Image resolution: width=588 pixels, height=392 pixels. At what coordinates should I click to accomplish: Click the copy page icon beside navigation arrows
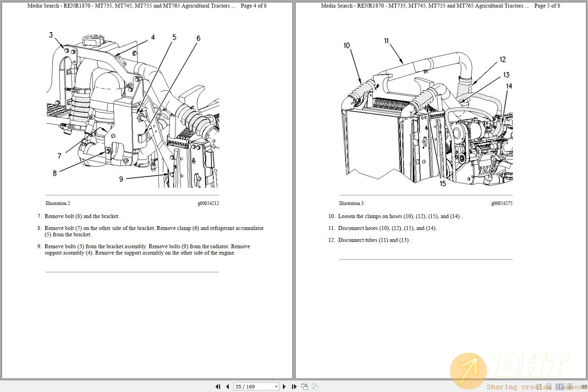coord(304,386)
